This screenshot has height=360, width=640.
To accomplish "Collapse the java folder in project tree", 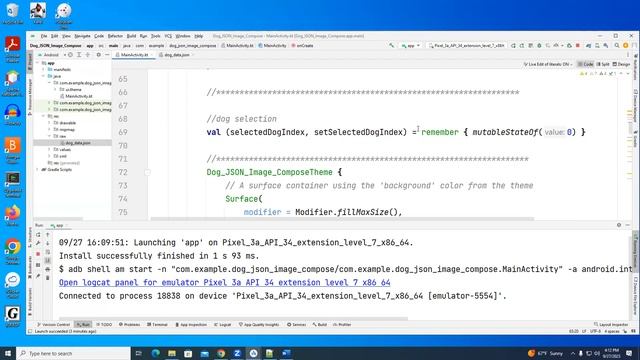I will point(43,76).
